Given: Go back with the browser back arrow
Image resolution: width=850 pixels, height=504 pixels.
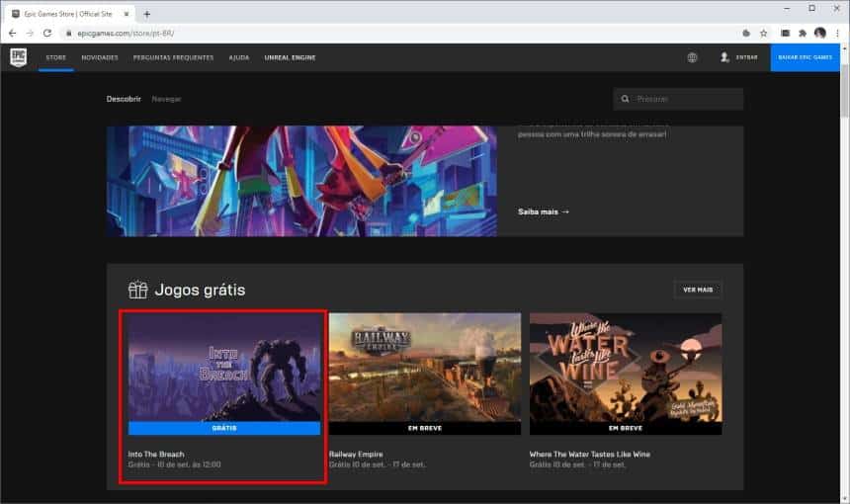Looking at the screenshot, I should pyautogui.click(x=12, y=33).
